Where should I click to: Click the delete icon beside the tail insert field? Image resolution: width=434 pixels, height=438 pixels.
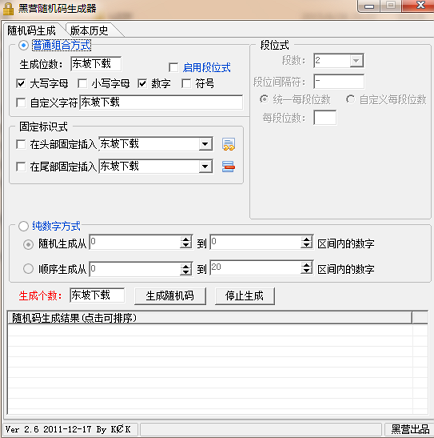[228, 166]
